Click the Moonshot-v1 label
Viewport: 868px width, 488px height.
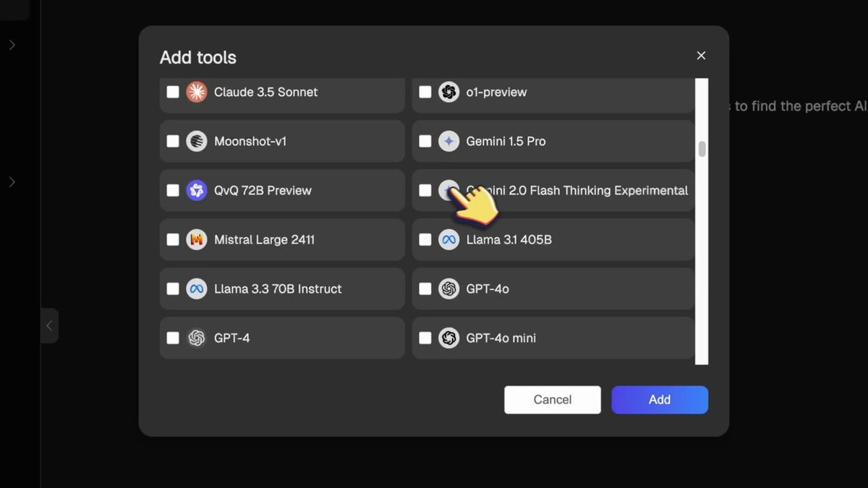(250, 141)
